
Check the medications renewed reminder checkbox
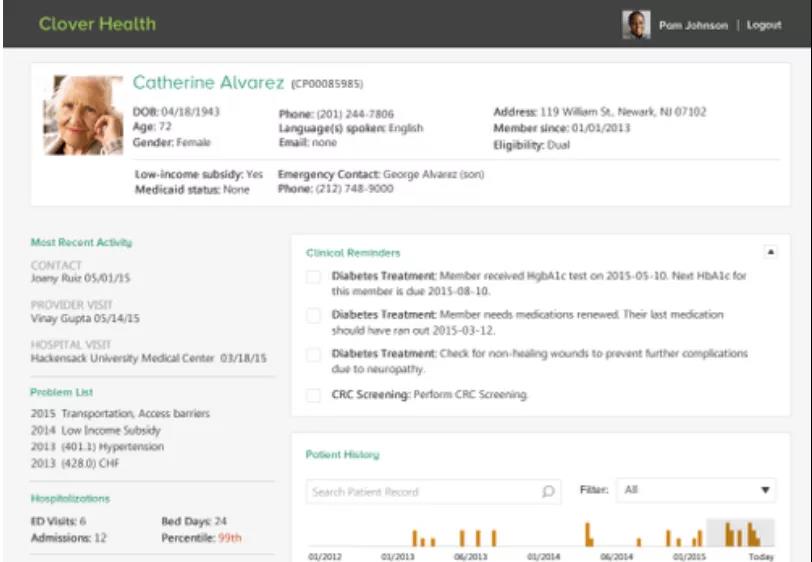point(314,316)
